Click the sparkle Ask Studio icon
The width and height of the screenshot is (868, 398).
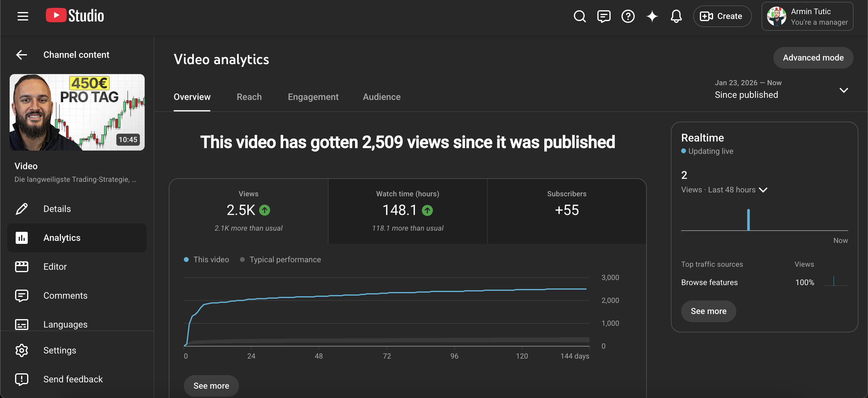652,16
